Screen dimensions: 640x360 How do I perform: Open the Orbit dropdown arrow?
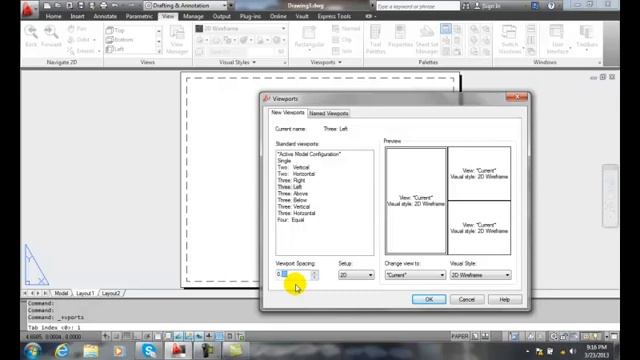[x=94, y=40]
